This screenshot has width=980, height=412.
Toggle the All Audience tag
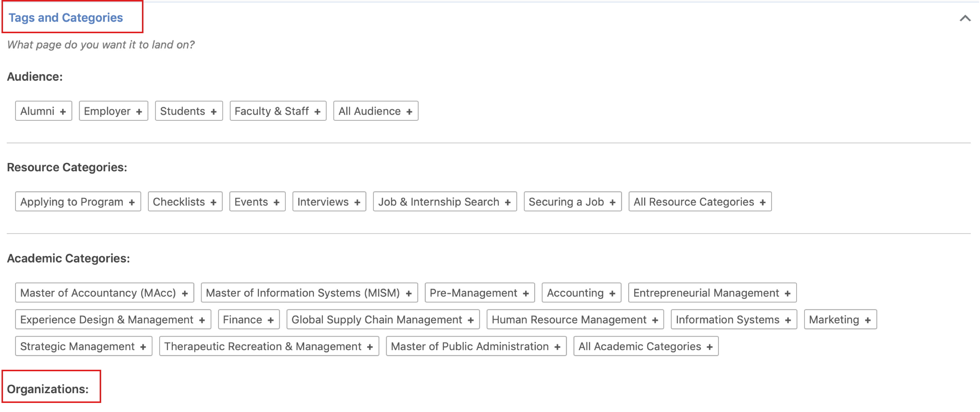pos(375,111)
